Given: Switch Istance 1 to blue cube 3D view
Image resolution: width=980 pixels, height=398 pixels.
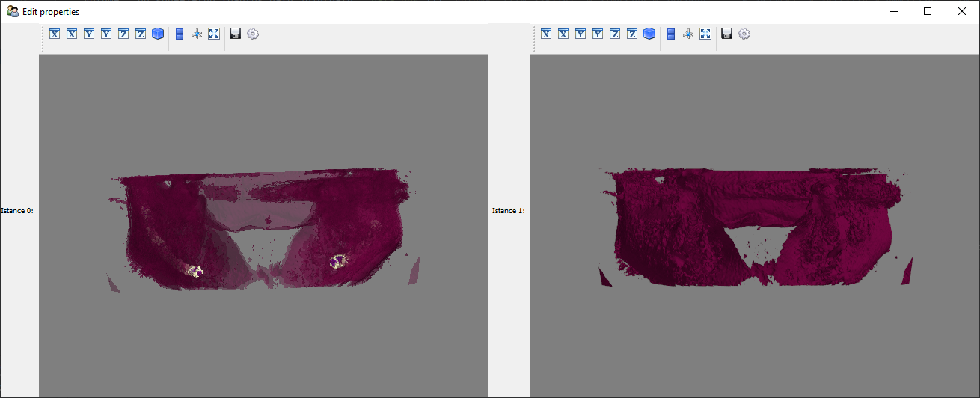Looking at the screenshot, I should pyautogui.click(x=649, y=34).
